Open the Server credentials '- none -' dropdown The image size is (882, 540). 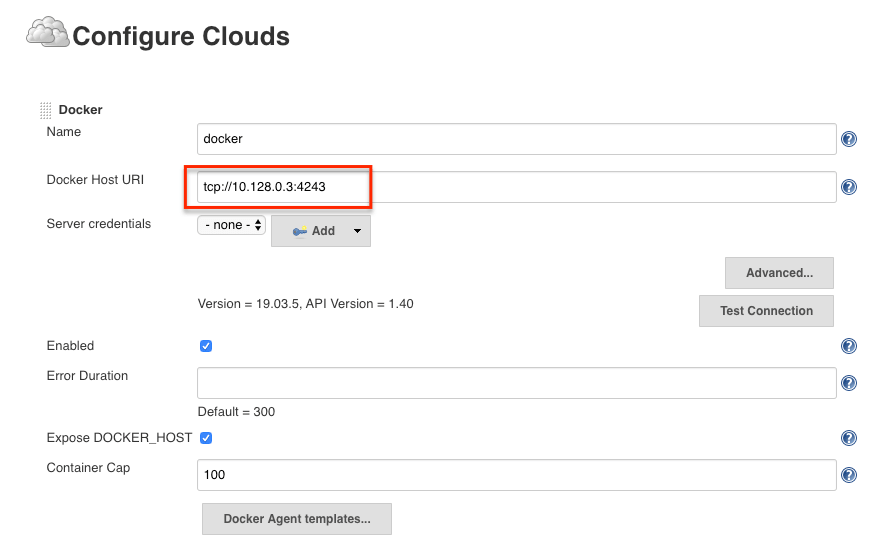231,226
